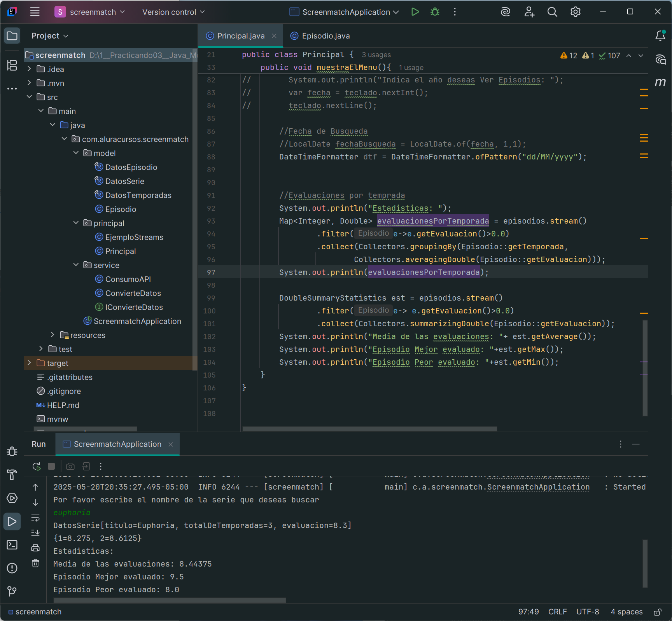Clear all run console output with trash icon
The width and height of the screenshot is (672, 621).
point(35,563)
